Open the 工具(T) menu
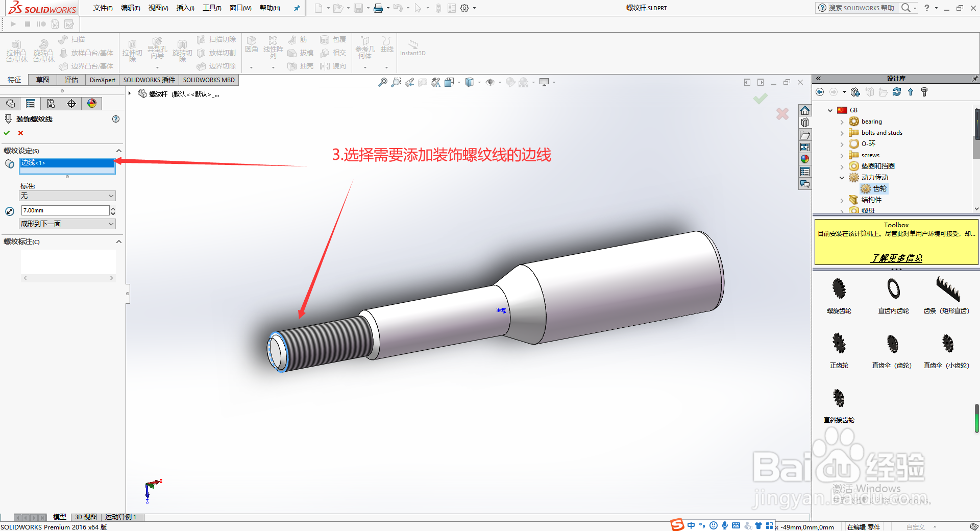980x531 pixels. [x=212, y=8]
